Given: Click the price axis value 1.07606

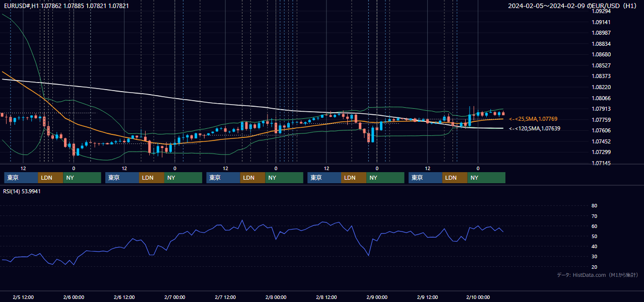Looking at the screenshot, I should pos(601,130).
